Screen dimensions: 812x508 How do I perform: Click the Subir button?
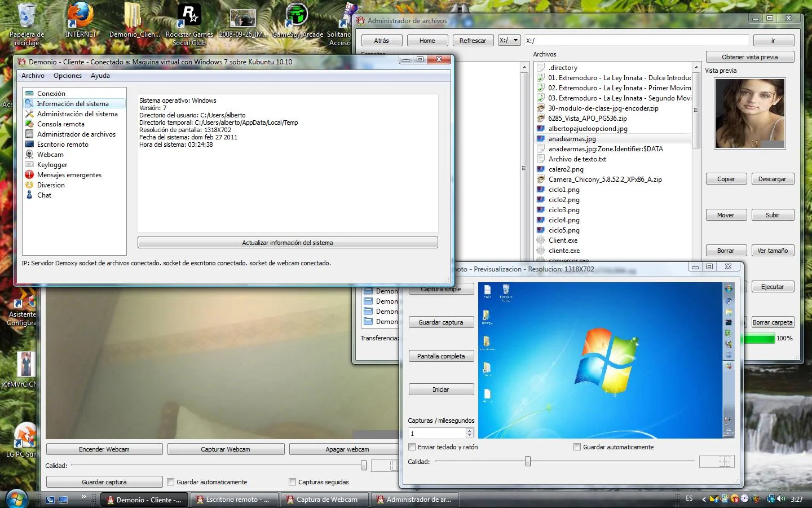pos(773,215)
